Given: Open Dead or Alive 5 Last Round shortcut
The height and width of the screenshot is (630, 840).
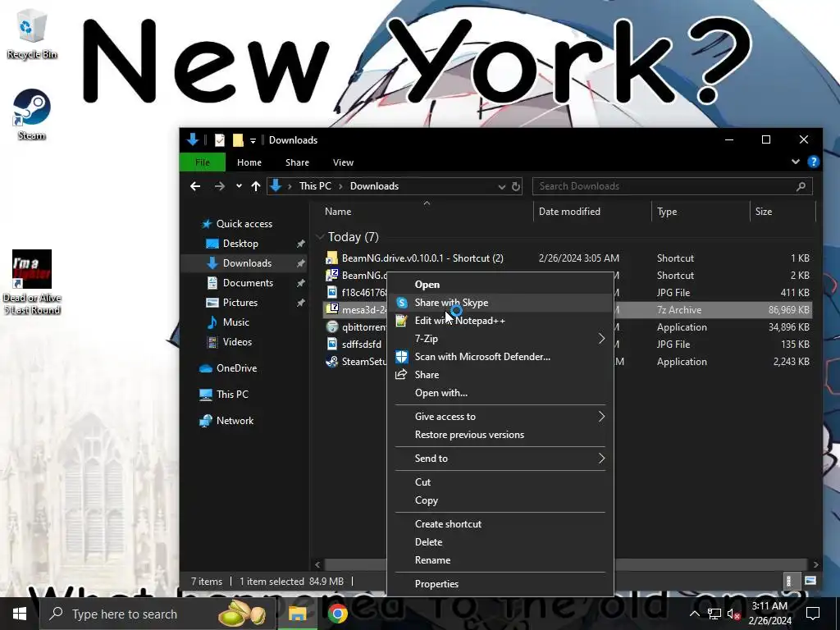Looking at the screenshot, I should [32, 282].
